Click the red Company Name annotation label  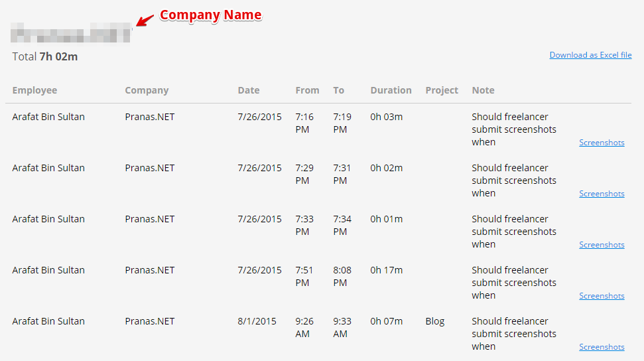pyautogui.click(x=211, y=15)
